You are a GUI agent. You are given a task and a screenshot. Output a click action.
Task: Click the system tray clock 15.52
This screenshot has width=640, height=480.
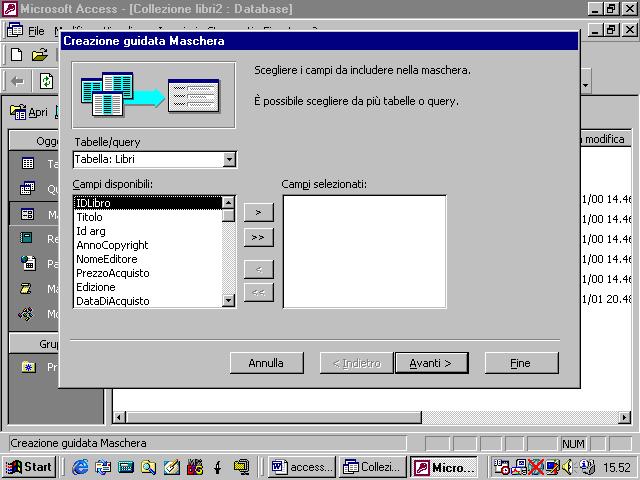coord(617,467)
